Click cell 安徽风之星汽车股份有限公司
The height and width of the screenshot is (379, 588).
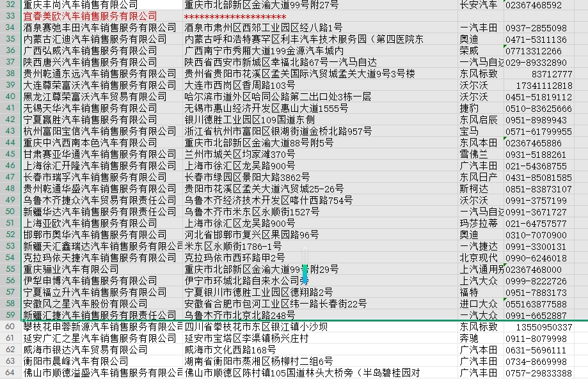(102, 304)
